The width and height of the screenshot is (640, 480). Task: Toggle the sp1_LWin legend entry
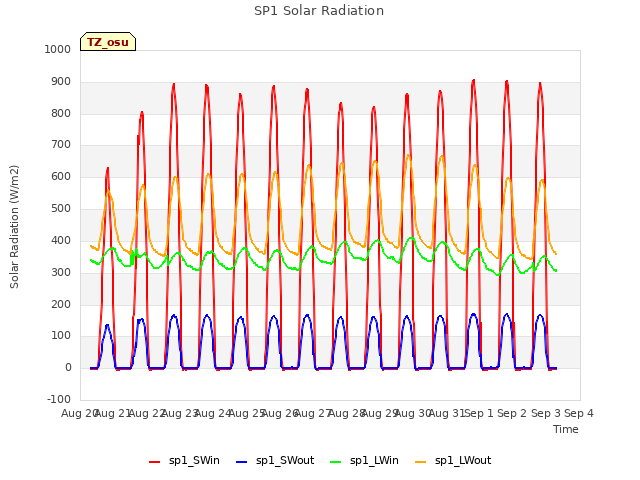coord(364,461)
